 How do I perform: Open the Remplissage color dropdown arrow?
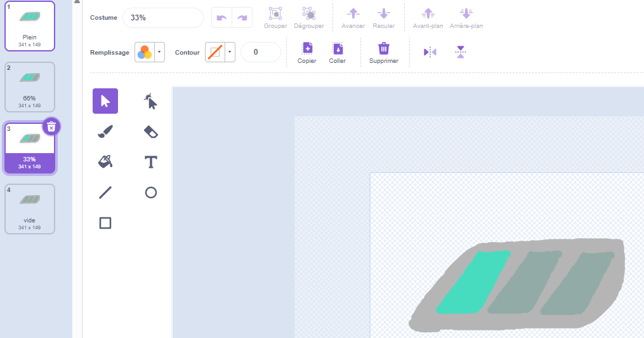pos(159,52)
